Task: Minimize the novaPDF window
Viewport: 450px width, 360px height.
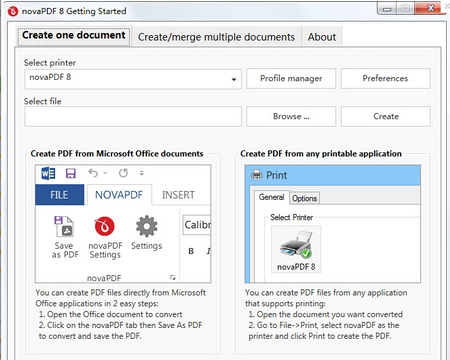Action: click(x=387, y=8)
